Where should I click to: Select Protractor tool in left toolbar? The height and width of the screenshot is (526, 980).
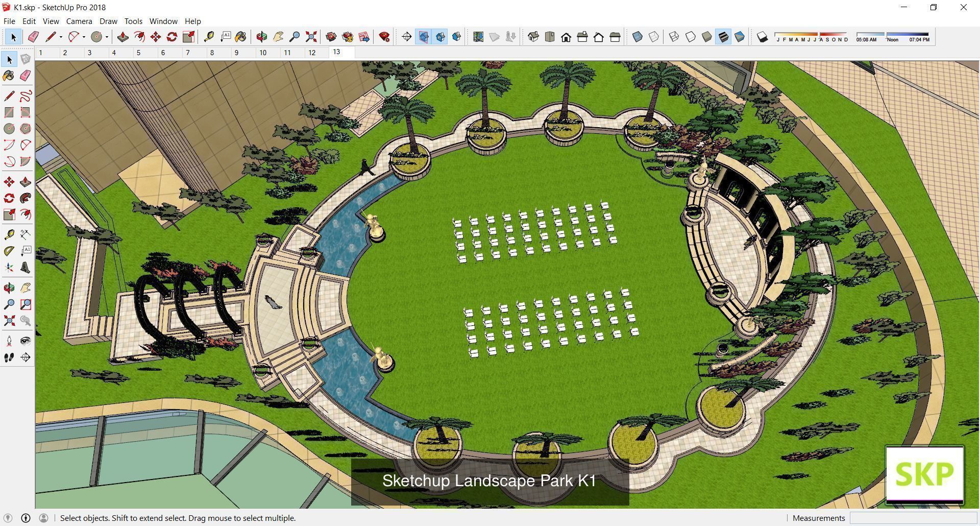(x=9, y=251)
